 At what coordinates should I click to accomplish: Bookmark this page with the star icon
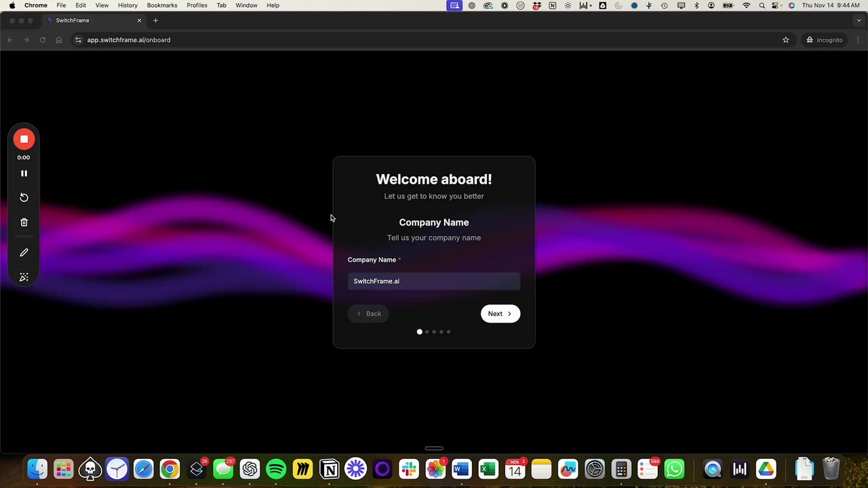(786, 40)
